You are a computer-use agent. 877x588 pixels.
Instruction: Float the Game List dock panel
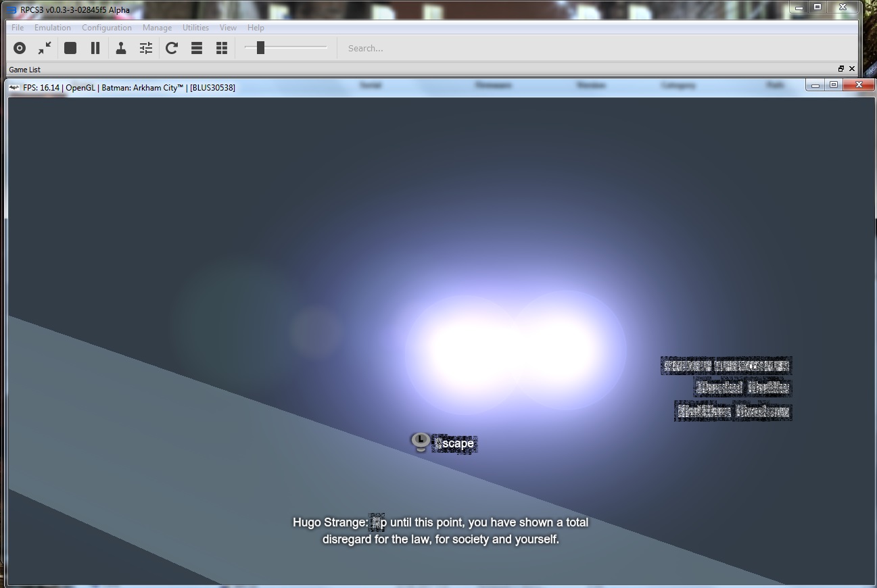click(x=841, y=69)
